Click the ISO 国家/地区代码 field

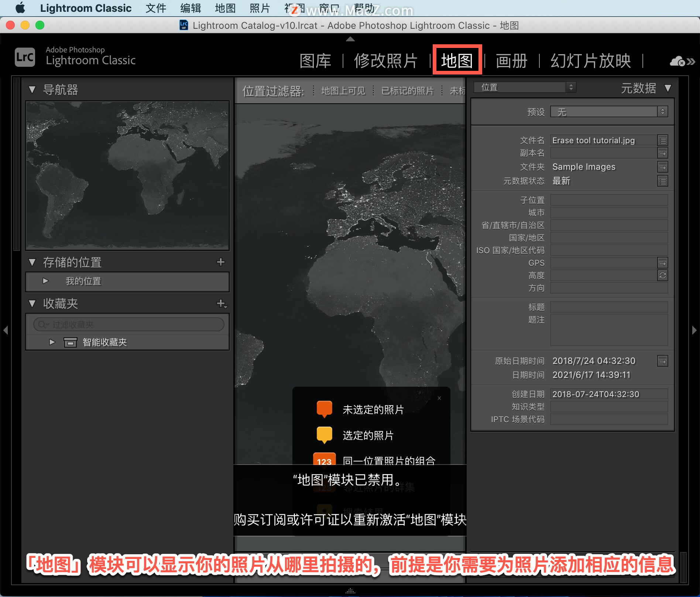[x=609, y=250]
